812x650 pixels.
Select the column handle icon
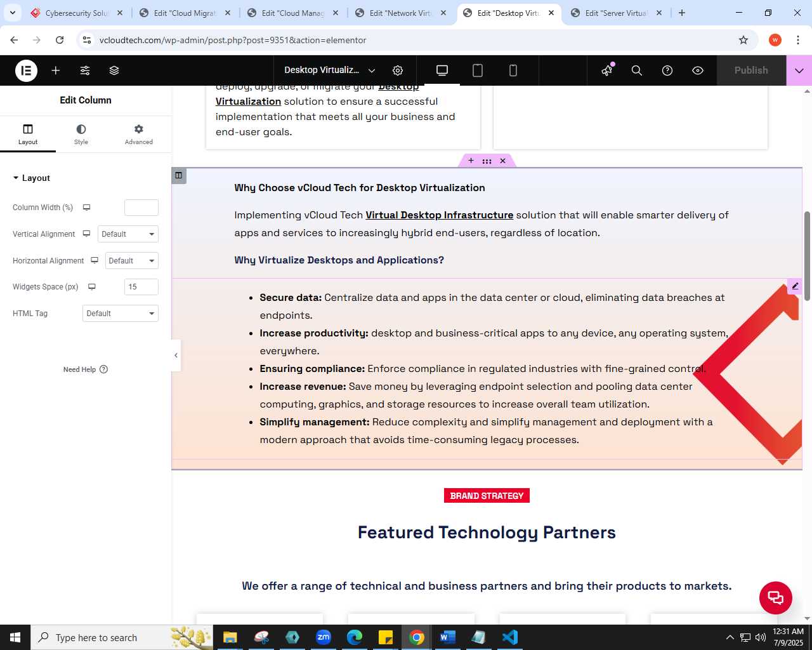click(x=179, y=176)
